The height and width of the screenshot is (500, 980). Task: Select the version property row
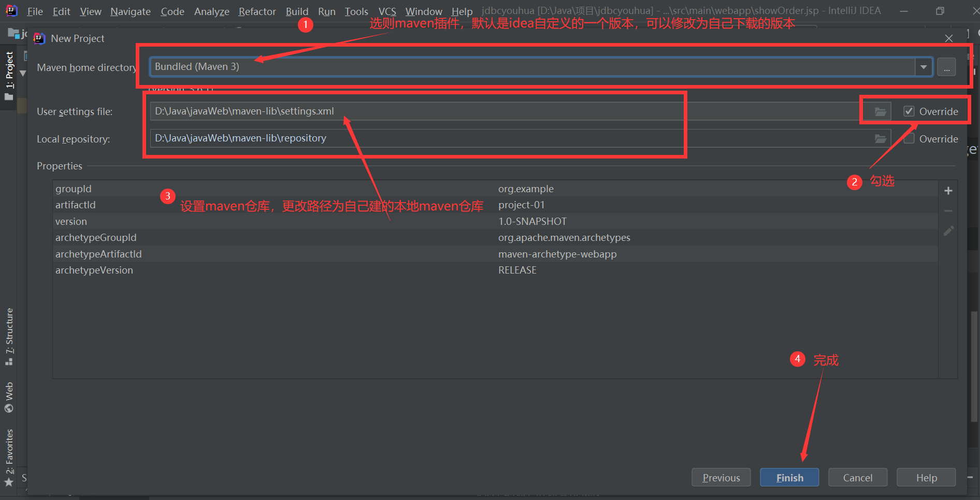(495, 221)
